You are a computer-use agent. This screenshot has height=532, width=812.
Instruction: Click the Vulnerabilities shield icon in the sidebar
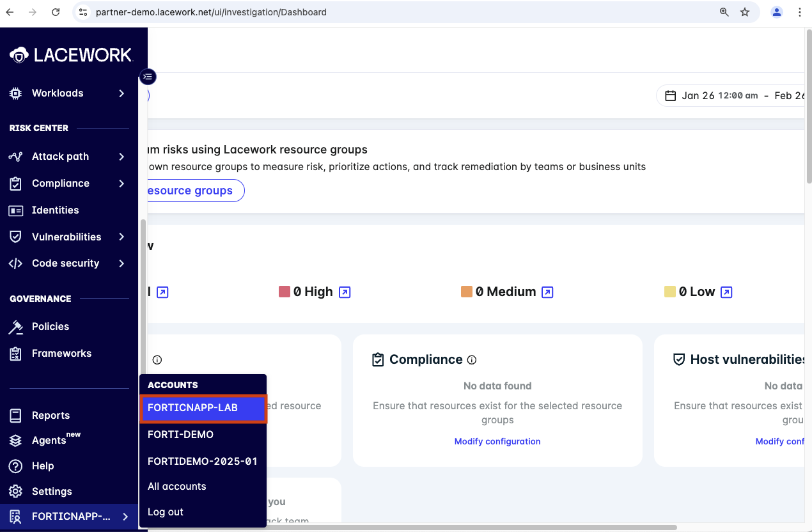(x=15, y=237)
